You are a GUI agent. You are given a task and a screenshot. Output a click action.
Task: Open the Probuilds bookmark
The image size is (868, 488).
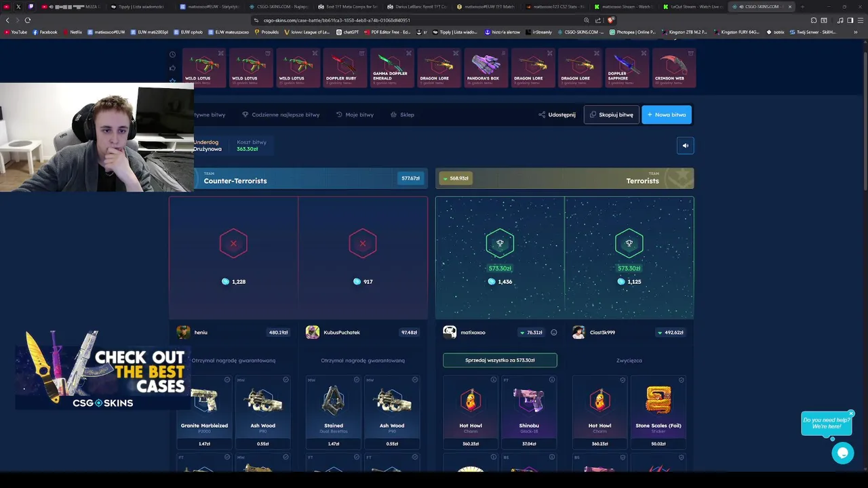pyautogui.click(x=267, y=32)
